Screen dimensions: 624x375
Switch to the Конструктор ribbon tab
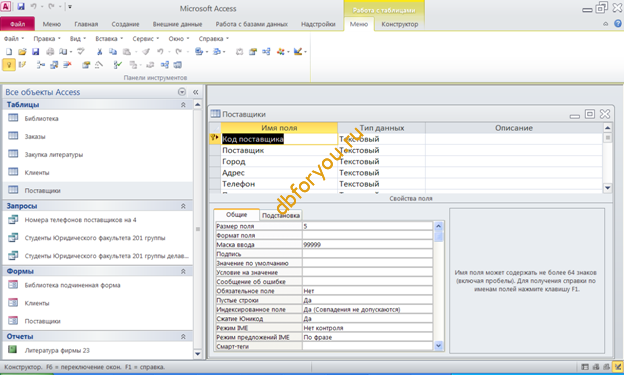[400, 24]
